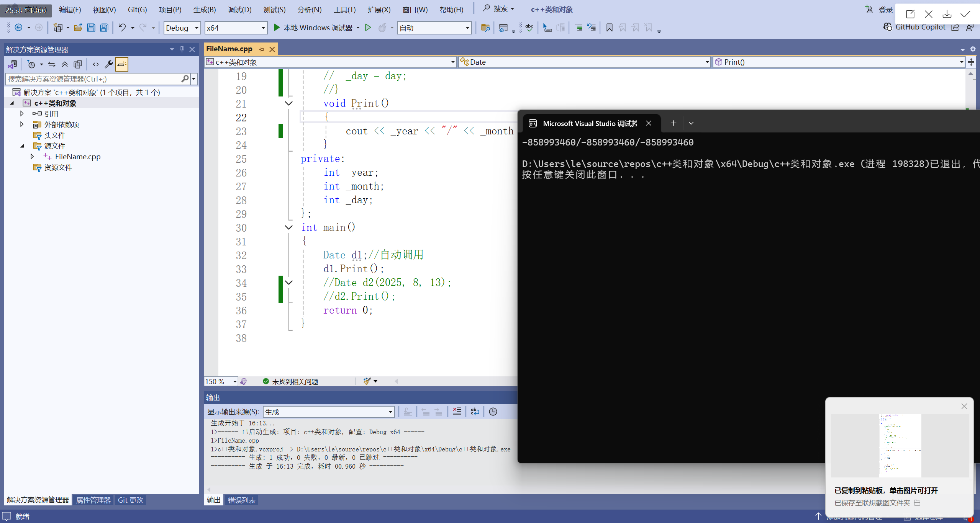Clear all output with the red X icon
Screen dimensions: 980x523
pyautogui.click(x=457, y=412)
